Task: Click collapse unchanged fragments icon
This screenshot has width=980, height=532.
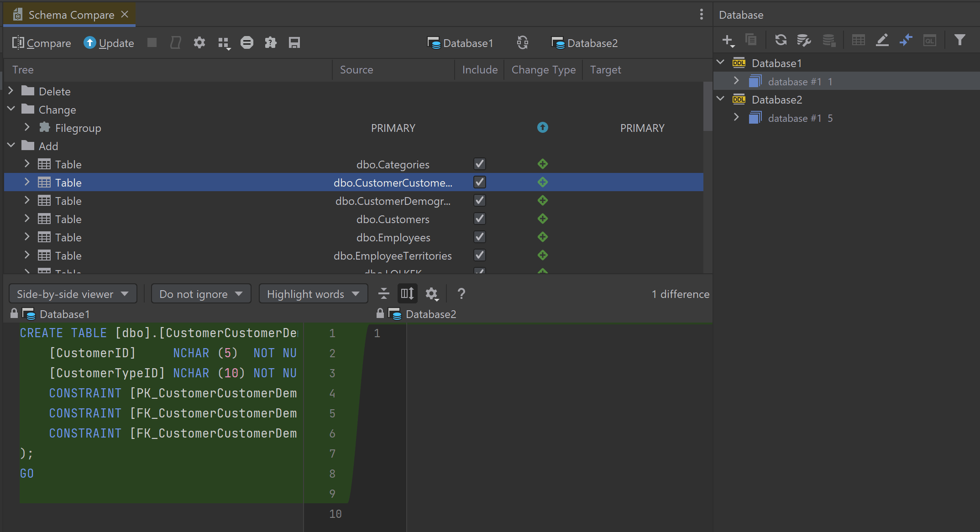Action: pos(383,294)
